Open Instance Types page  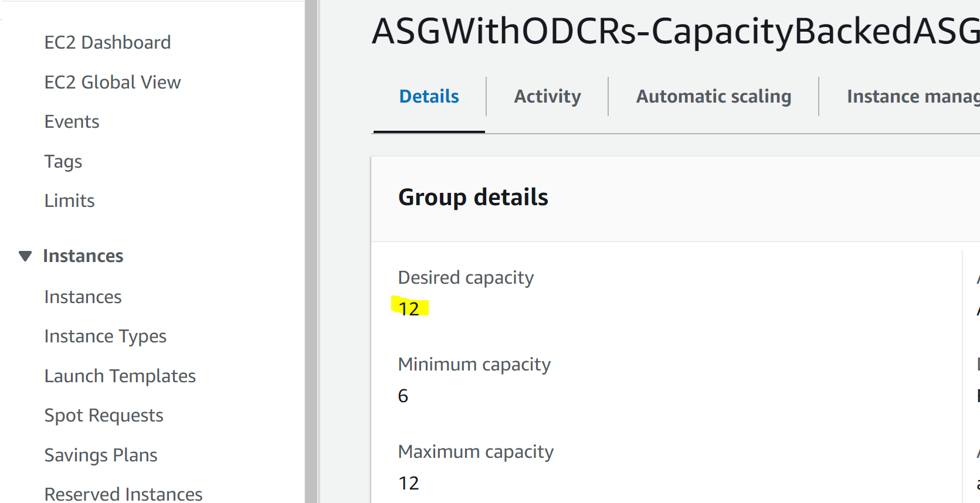pos(106,336)
